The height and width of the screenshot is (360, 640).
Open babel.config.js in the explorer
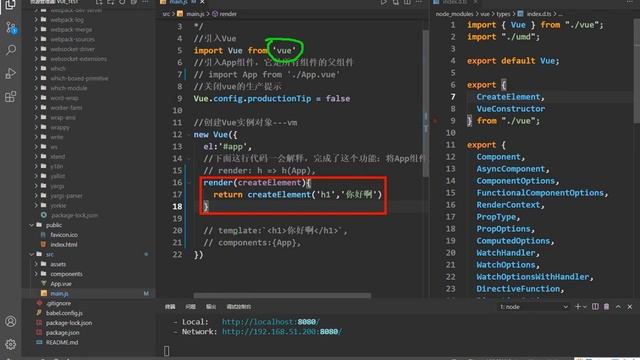click(64, 313)
